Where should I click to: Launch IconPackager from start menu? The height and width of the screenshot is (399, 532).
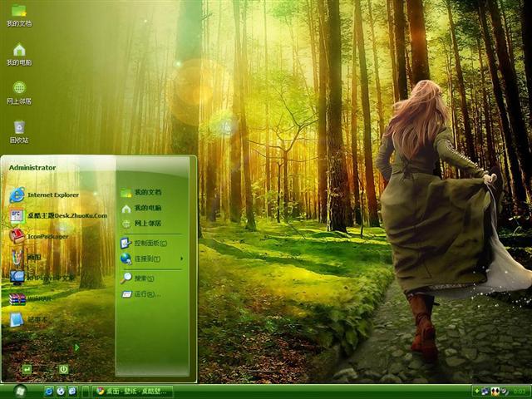tap(39, 236)
